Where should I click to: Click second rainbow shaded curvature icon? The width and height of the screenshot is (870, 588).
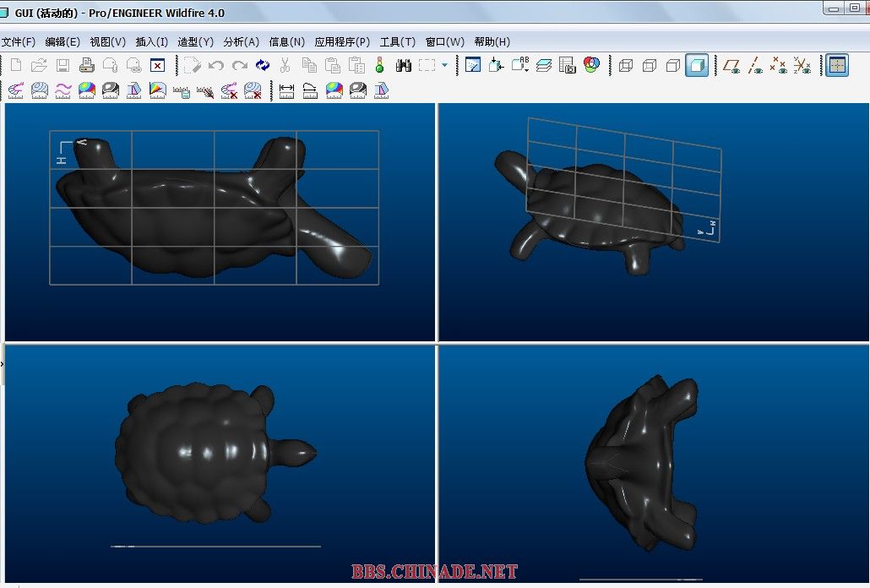[334, 90]
